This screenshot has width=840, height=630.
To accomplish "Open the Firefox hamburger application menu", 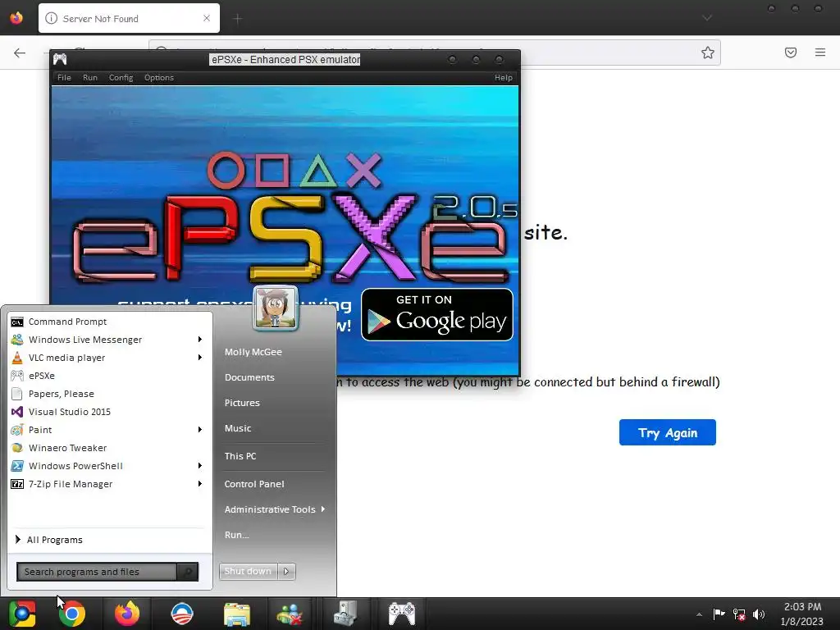I will (820, 52).
